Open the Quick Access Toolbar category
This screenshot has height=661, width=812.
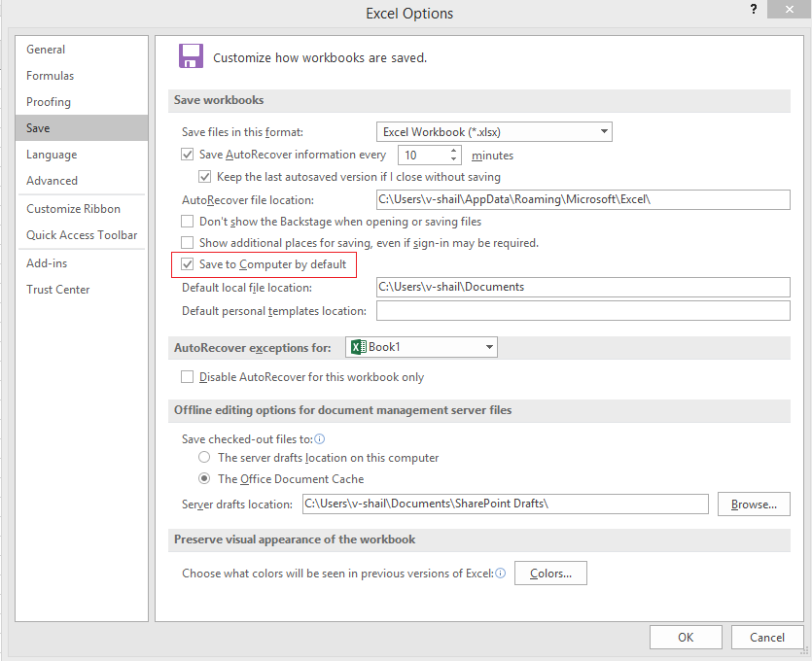coord(82,235)
